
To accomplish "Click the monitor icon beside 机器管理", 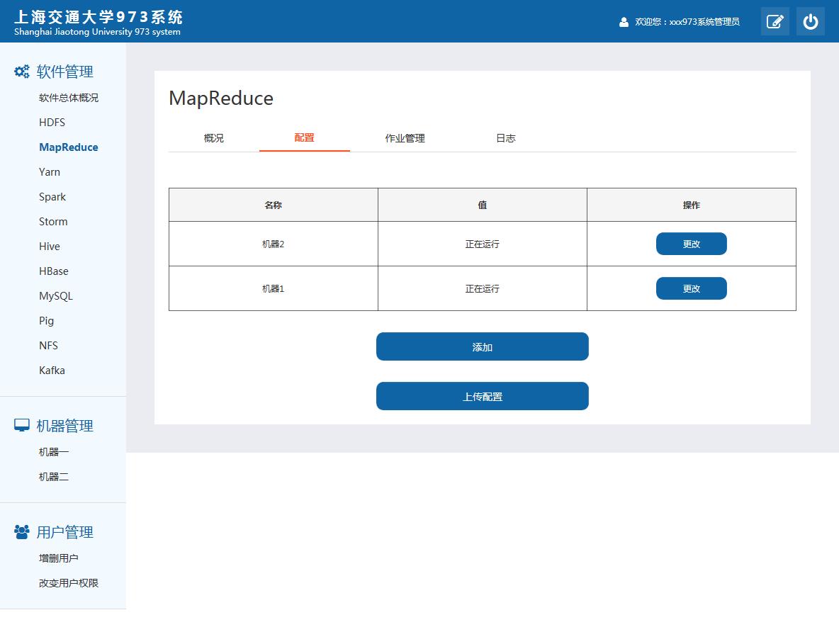I will (22, 425).
